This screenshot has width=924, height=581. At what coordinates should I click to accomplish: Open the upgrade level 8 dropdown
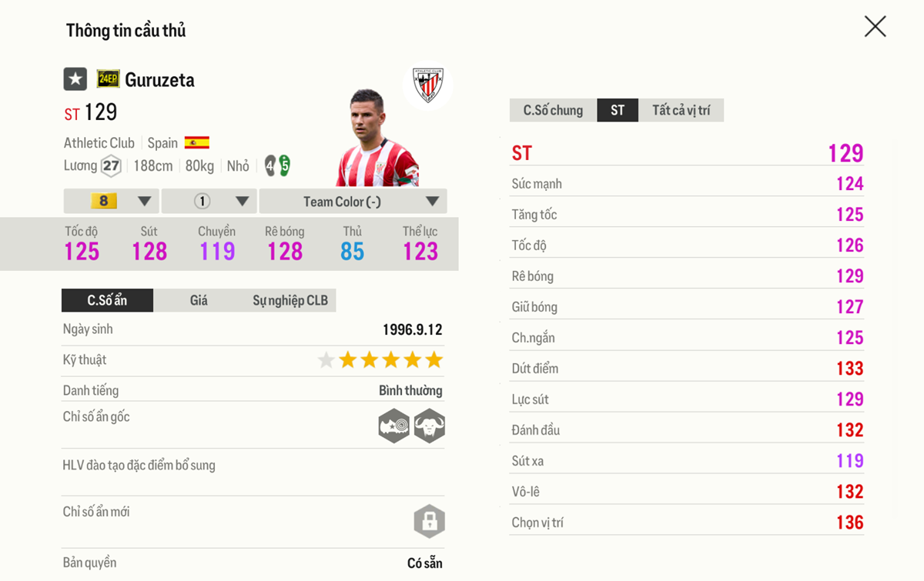[112, 202]
